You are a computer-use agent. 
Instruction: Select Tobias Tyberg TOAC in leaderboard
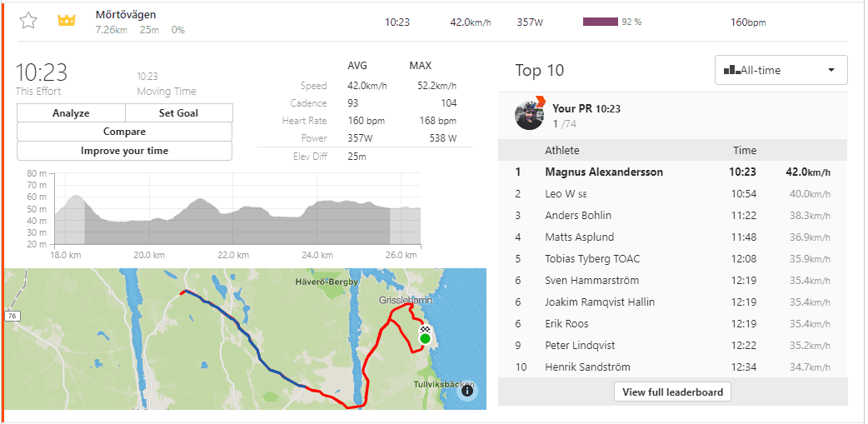pyautogui.click(x=592, y=259)
